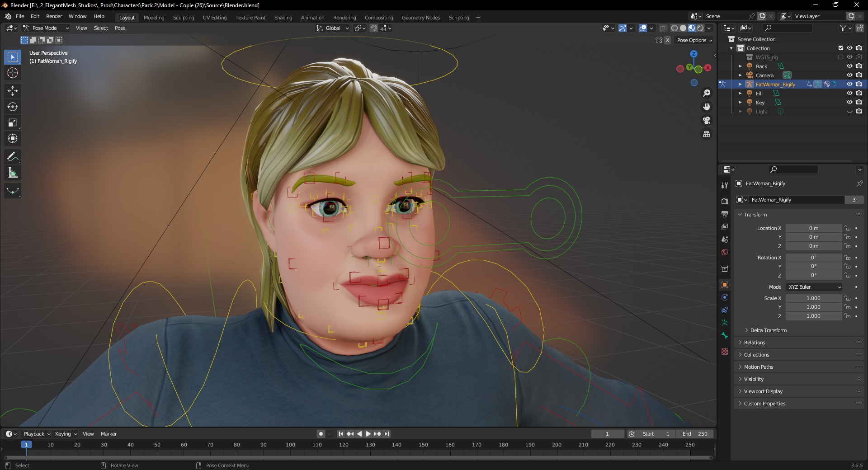Viewport: 868px width, 470px height.
Task: Open the XYZ Euler rotation mode dropdown
Action: coord(814,287)
